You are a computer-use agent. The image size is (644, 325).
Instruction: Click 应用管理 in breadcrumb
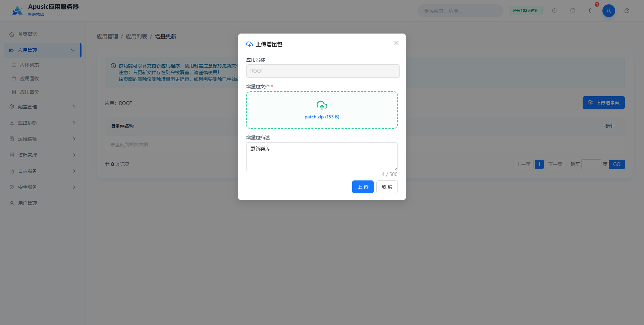tap(107, 36)
